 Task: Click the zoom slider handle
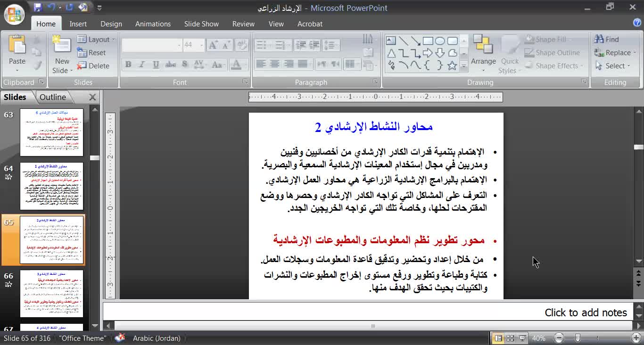578,338
